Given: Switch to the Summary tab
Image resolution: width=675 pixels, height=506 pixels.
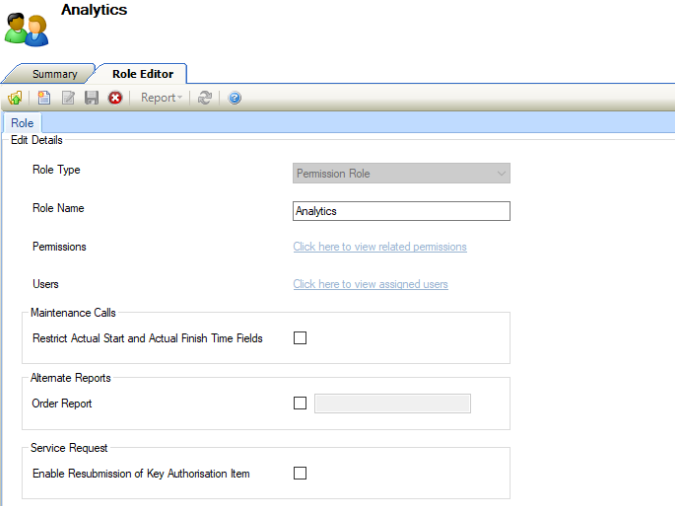Looking at the screenshot, I should click(x=54, y=74).
